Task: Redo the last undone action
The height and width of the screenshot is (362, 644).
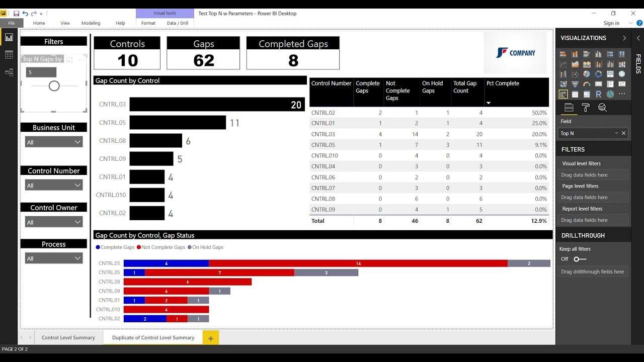Action: point(34,14)
